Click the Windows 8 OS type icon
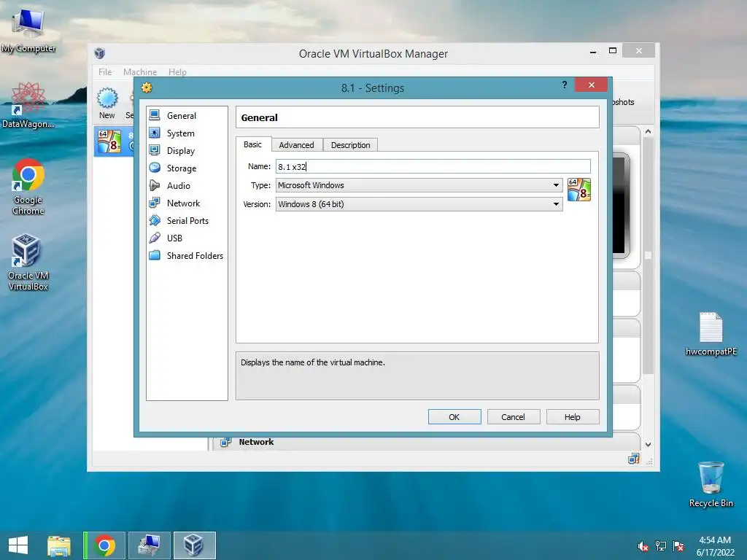Image resolution: width=747 pixels, height=560 pixels. [x=579, y=190]
